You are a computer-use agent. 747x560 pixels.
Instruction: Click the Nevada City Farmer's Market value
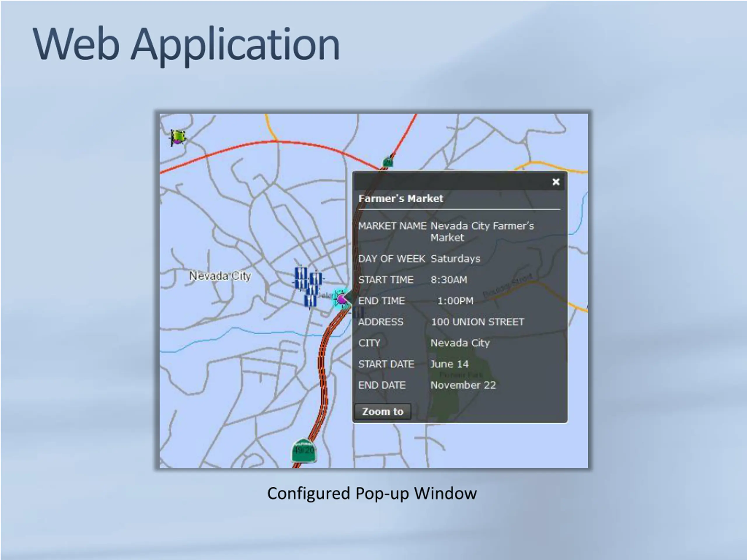[482, 232]
